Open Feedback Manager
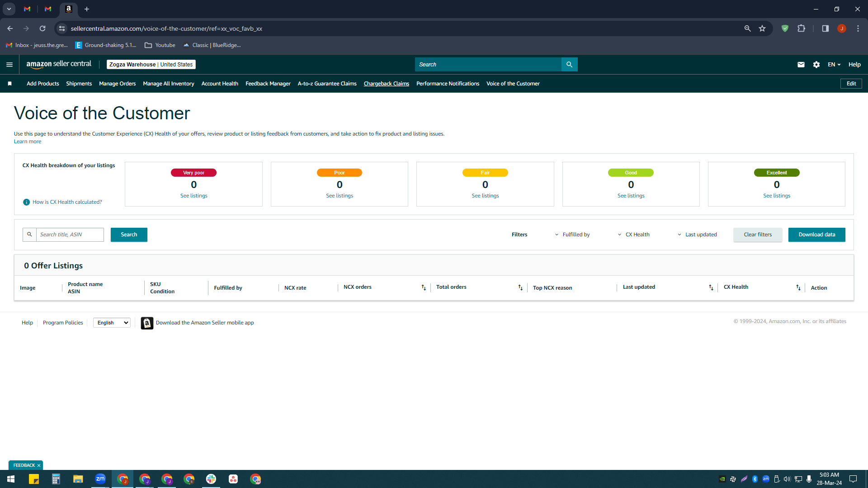The width and height of the screenshot is (868, 488). pos(268,84)
